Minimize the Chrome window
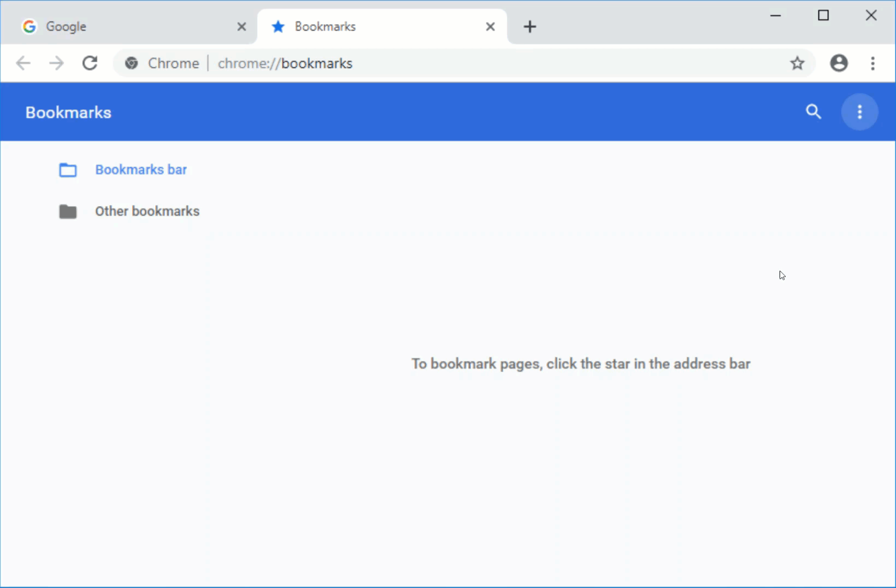This screenshot has width=896, height=588. 775,15
